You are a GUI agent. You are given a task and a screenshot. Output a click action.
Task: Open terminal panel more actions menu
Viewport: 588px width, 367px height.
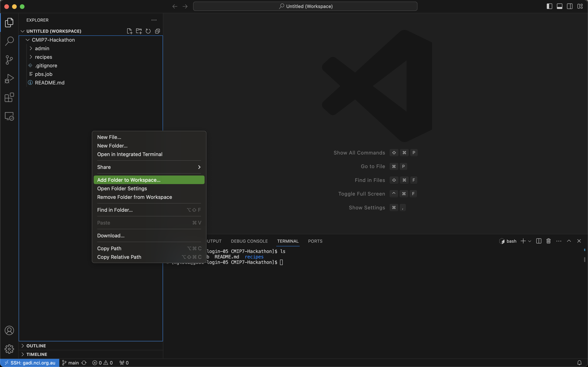(x=559, y=241)
